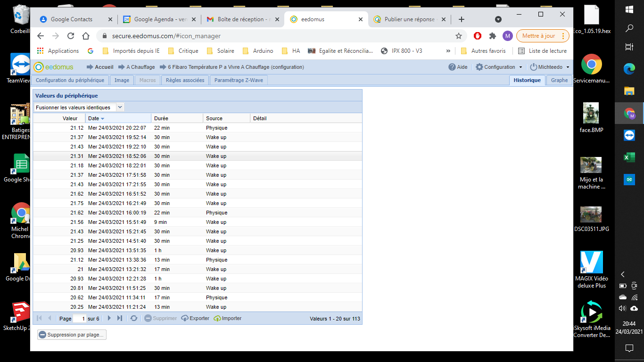This screenshot has height=362, width=644.
Task: Click the page number input field
Action: pyautogui.click(x=80, y=319)
